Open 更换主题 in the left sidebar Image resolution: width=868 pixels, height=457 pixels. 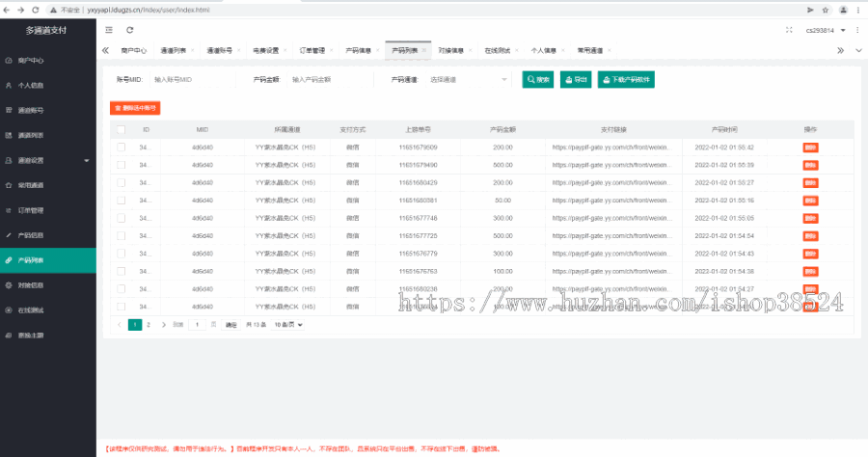(x=31, y=335)
